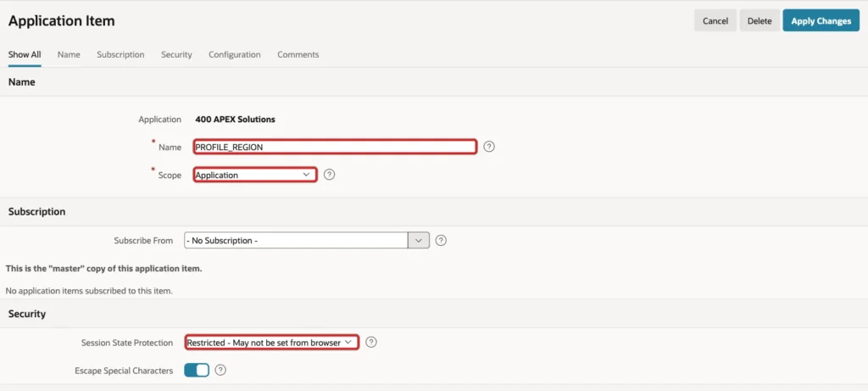
Task: Open the Session State Protection dropdown
Action: tap(271, 343)
